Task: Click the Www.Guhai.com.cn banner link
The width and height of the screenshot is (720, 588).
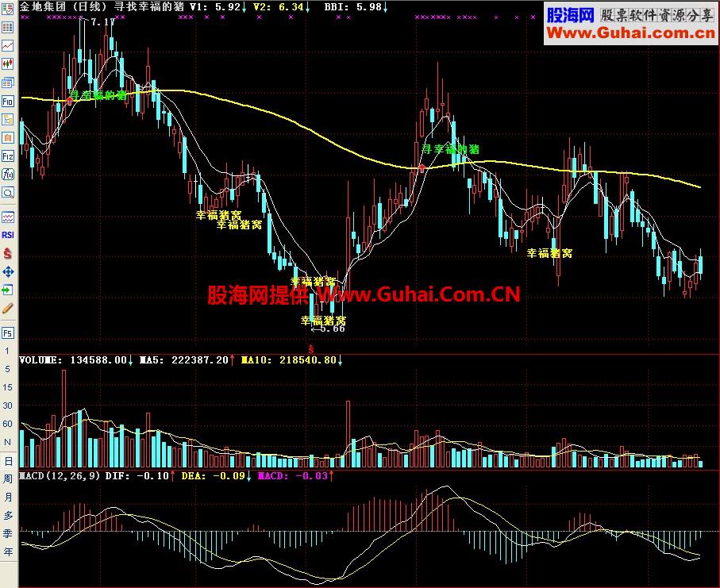Action: [x=631, y=33]
